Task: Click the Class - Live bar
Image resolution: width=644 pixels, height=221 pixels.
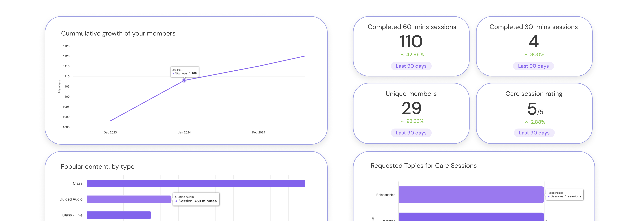Action: (x=119, y=215)
